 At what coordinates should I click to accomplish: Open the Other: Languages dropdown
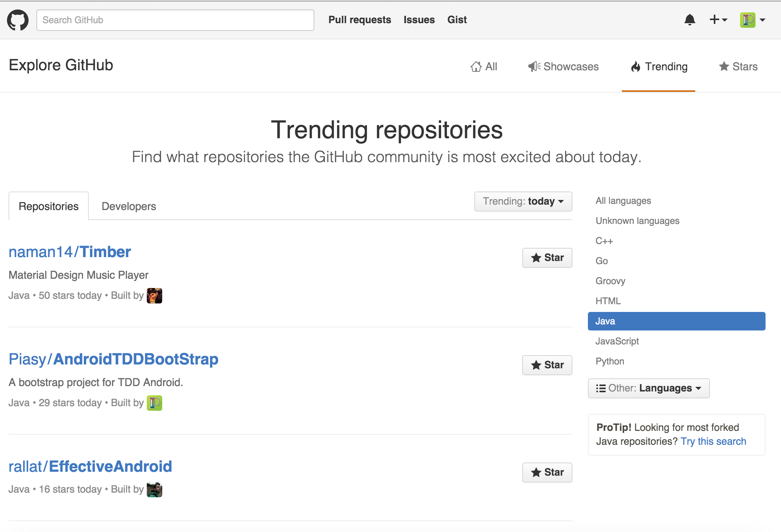(x=649, y=388)
